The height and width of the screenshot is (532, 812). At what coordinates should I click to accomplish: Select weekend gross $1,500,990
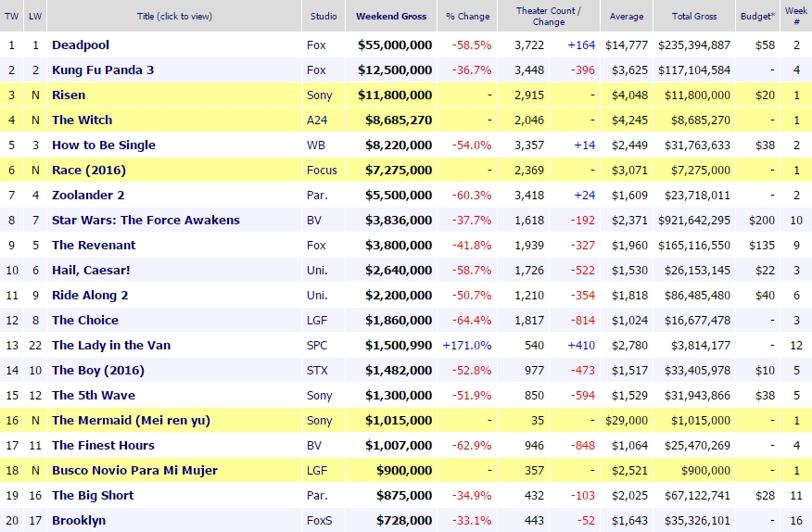point(399,345)
